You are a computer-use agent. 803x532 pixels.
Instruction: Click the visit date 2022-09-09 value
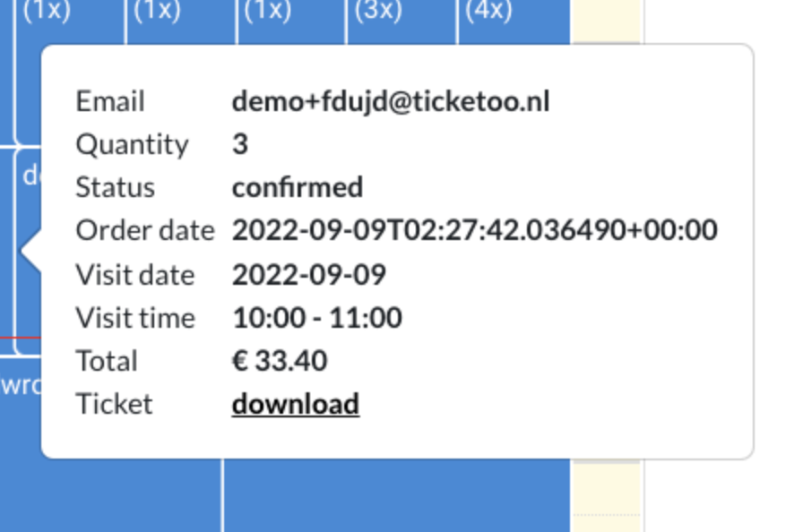tap(308, 274)
